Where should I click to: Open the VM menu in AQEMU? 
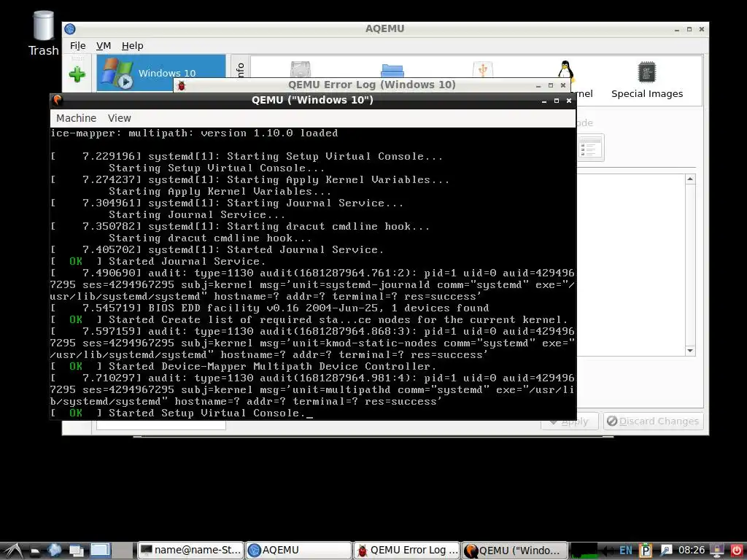(x=104, y=46)
